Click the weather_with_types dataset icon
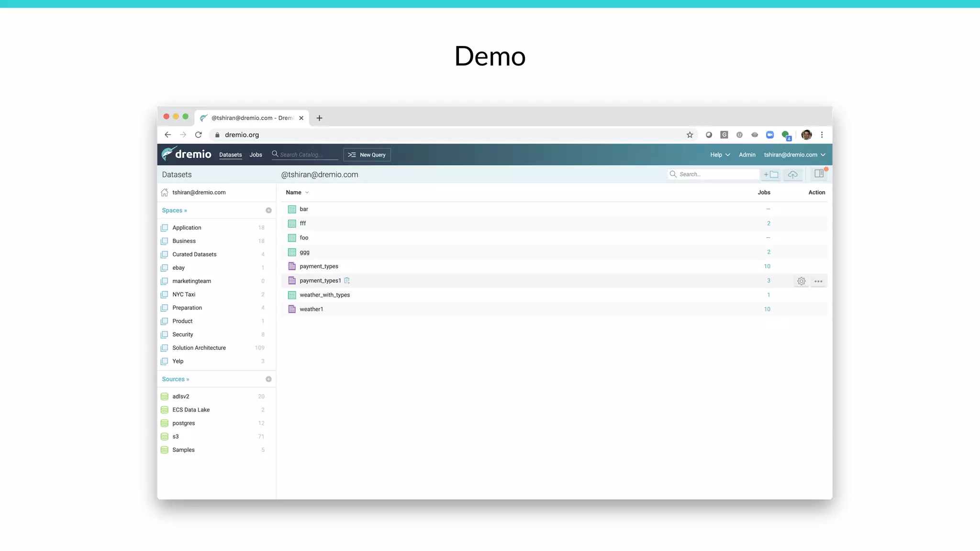980x551 pixels. [x=292, y=295]
